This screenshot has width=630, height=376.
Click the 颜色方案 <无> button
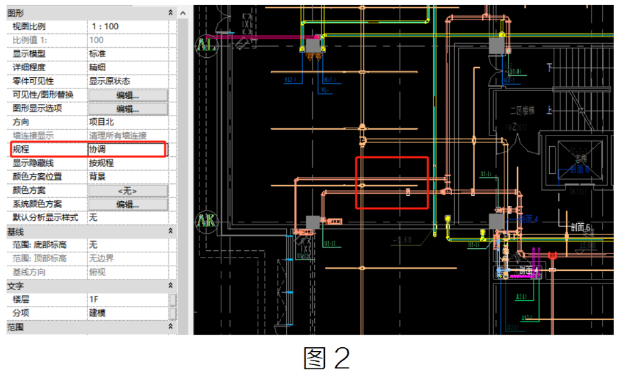[x=128, y=191]
